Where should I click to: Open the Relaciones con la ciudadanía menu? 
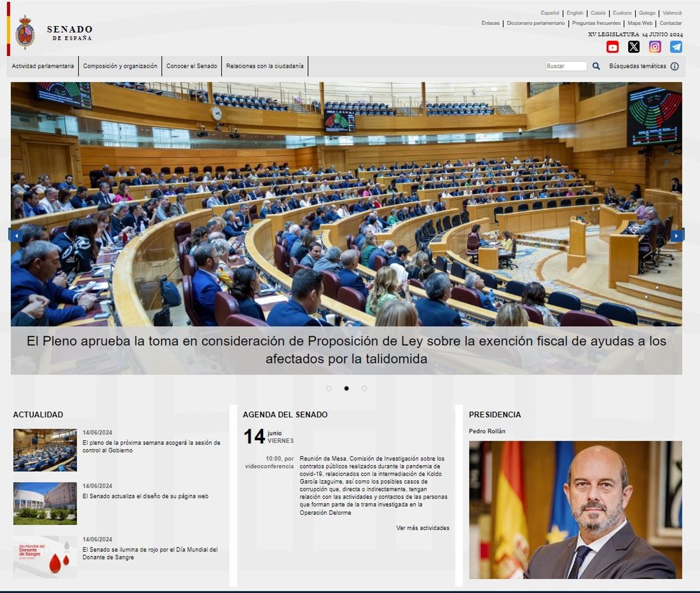click(x=265, y=66)
